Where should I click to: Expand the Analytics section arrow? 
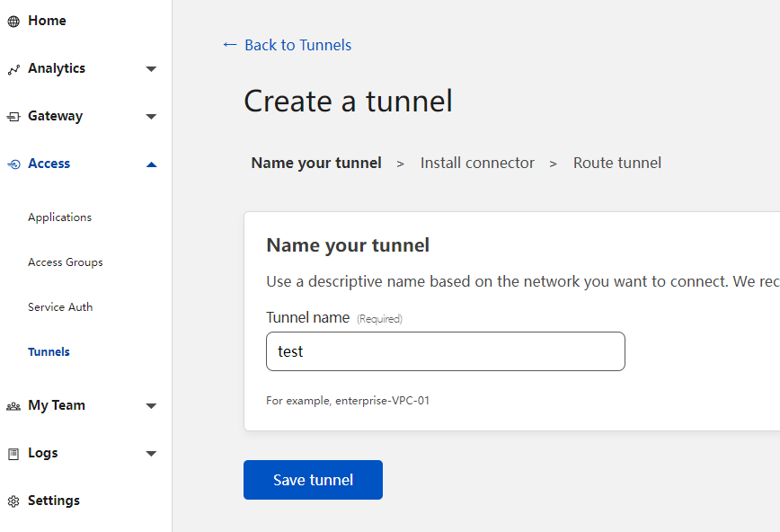click(151, 69)
